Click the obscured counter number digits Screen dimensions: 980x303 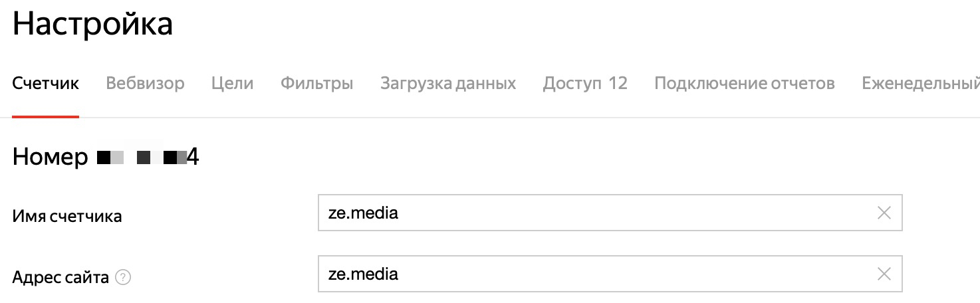click(x=140, y=158)
